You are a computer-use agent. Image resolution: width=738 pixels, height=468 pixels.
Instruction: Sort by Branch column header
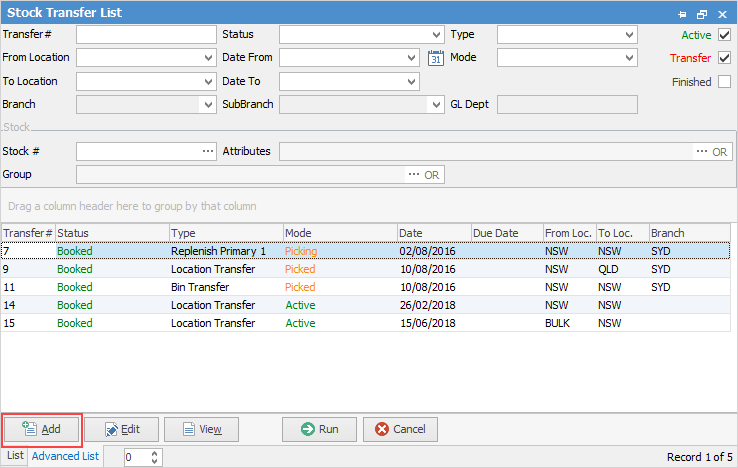pyautogui.click(x=690, y=233)
